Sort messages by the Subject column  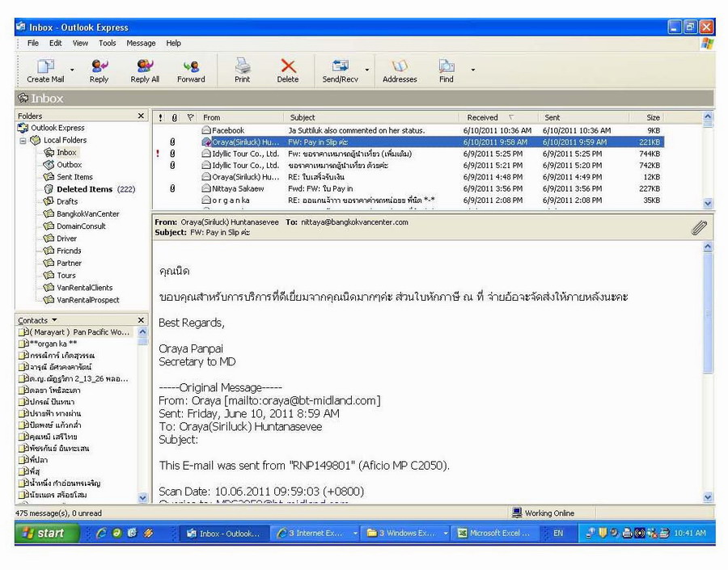pyautogui.click(x=370, y=117)
